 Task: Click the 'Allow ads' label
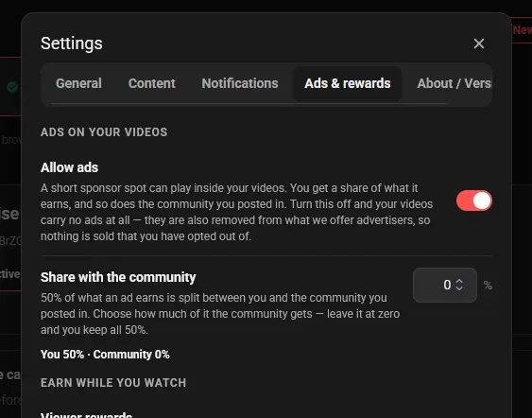[70, 167]
